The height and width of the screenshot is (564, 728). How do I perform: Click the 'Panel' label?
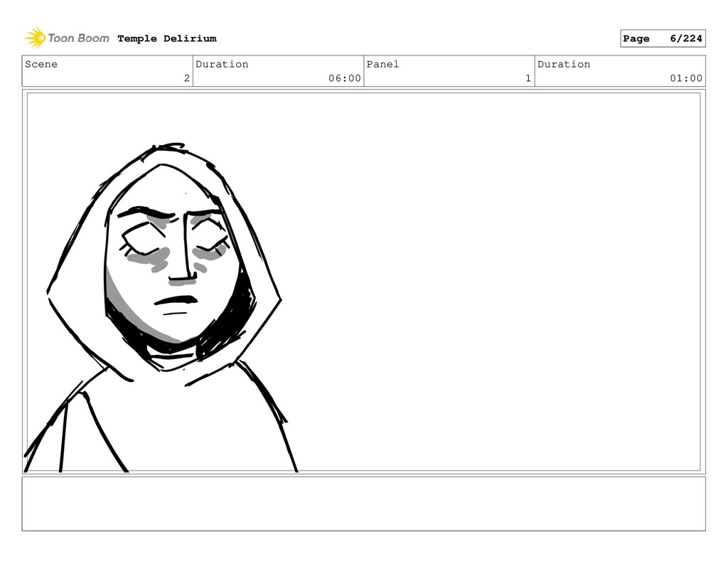pyautogui.click(x=382, y=64)
